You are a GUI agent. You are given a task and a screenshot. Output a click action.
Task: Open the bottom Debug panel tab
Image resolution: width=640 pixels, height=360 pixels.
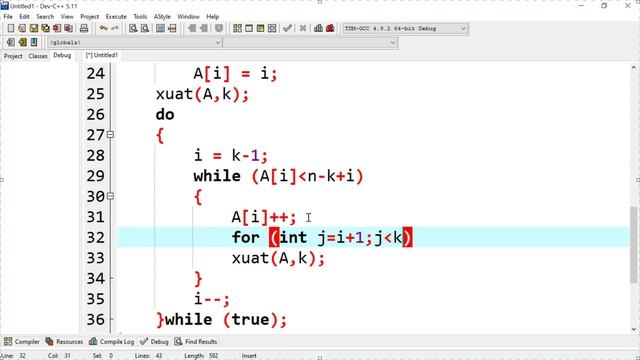[x=154, y=342]
